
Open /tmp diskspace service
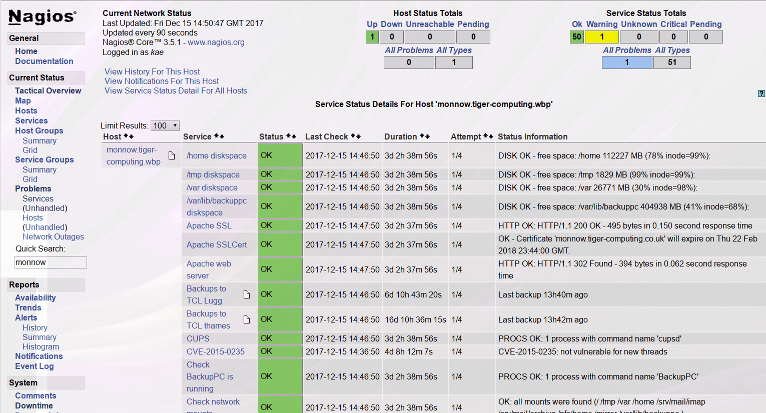point(213,174)
